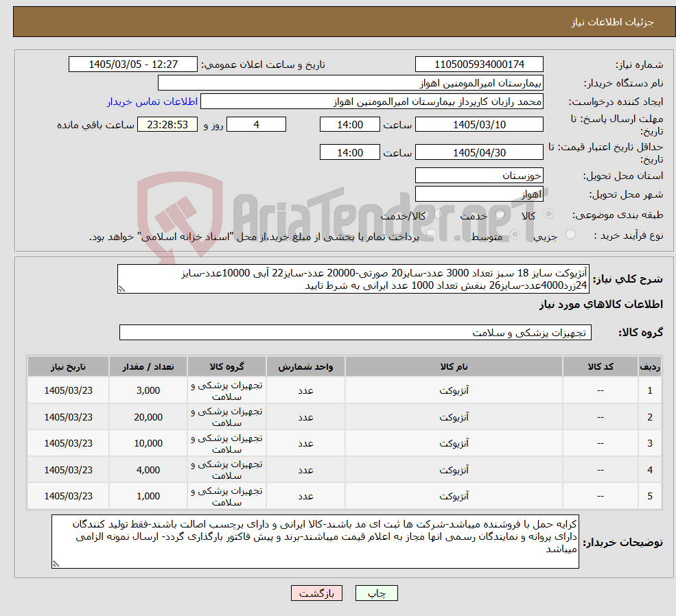The height and width of the screenshot is (616, 676).
Task: Click quantity 4,000 in row 4
Action: point(148,470)
